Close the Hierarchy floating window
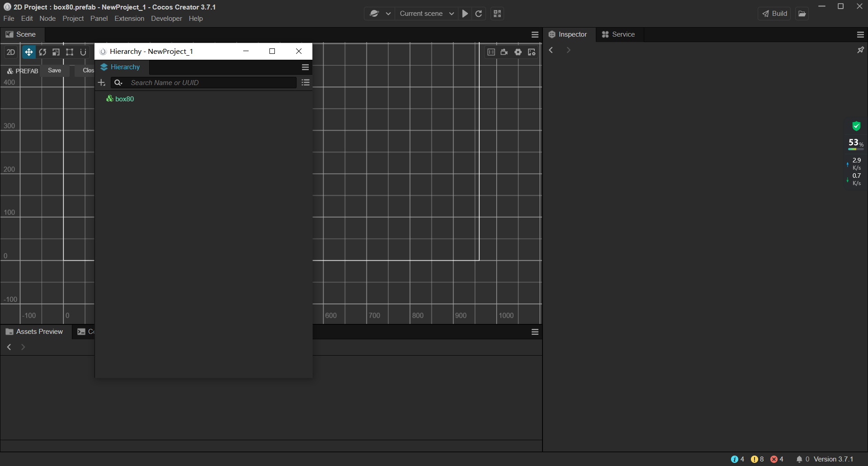 299,51
